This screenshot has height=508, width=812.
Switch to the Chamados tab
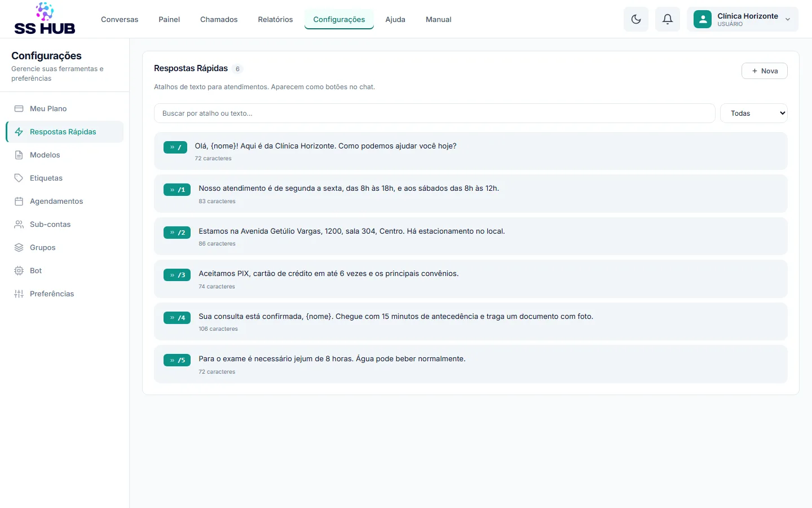pos(219,19)
